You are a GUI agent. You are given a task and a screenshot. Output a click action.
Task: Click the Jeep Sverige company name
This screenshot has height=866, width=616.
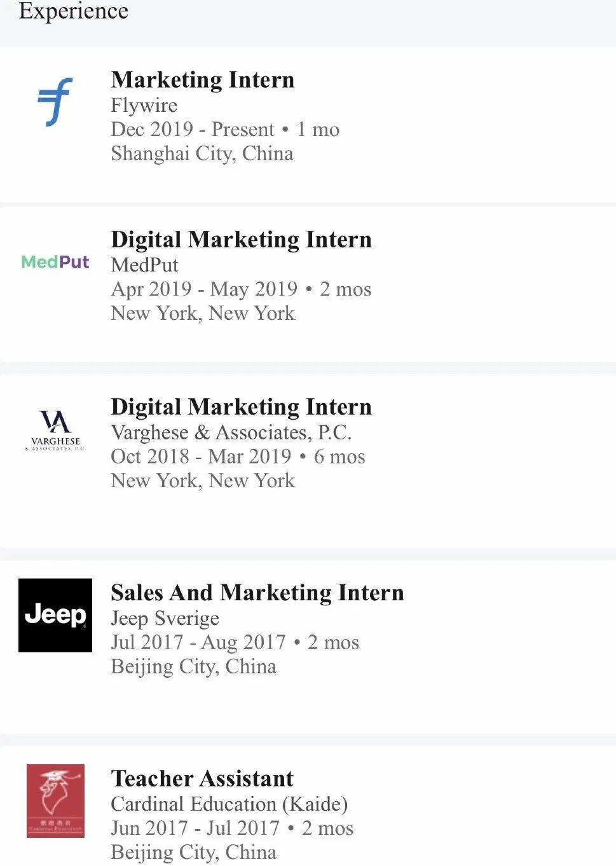165,619
